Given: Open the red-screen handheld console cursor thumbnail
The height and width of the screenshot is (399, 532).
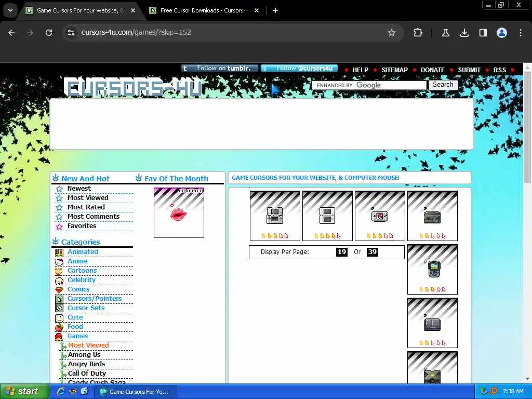Looking at the screenshot, I should [380, 216].
